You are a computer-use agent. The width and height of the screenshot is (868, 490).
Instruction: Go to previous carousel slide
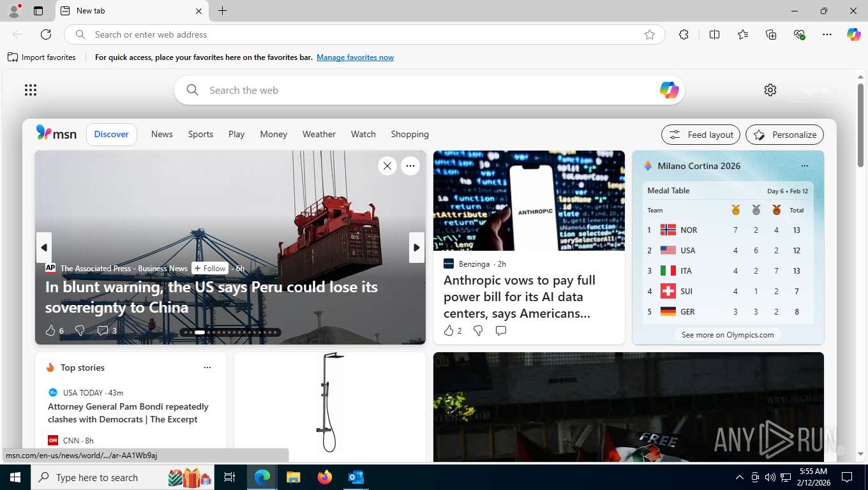point(43,248)
